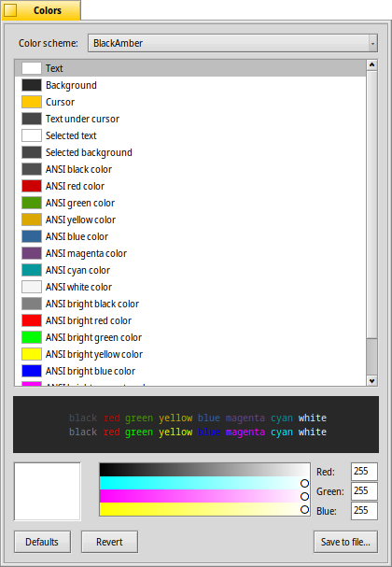Select the 'ANSI cyan color' row label

[77, 270]
